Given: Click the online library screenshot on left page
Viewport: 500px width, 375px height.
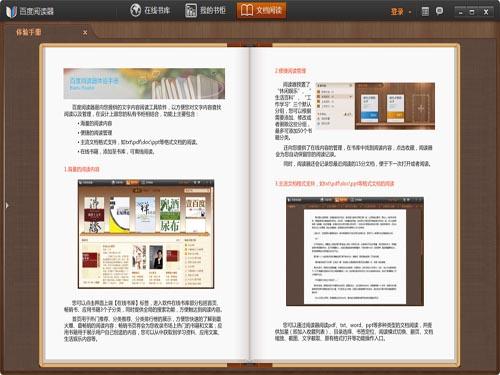Looking at the screenshot, I should click(146, 234).
